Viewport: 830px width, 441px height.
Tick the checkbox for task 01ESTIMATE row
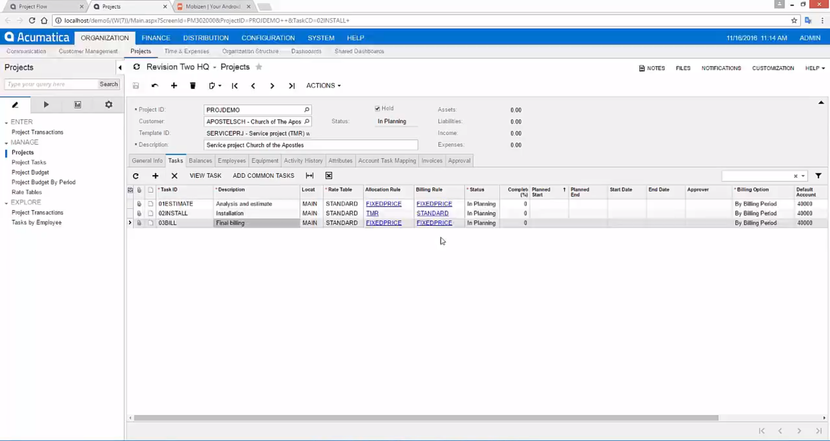[x=150, y=204]
